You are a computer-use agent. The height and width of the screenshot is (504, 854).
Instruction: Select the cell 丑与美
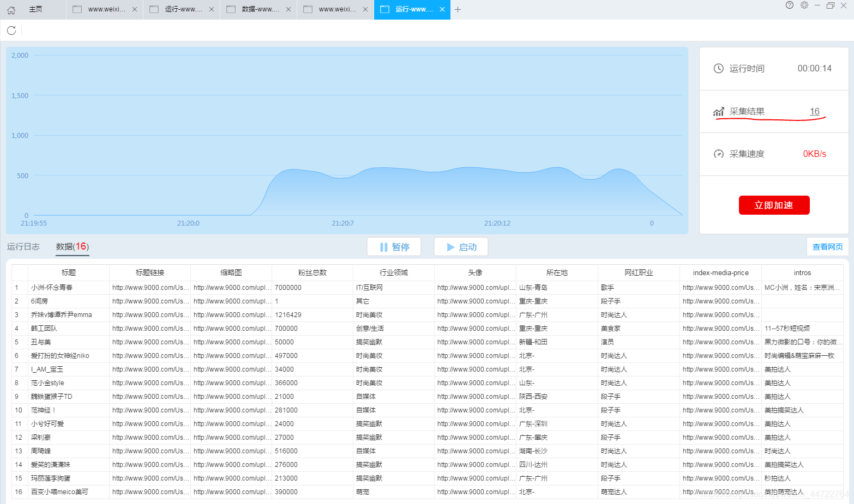69,342
